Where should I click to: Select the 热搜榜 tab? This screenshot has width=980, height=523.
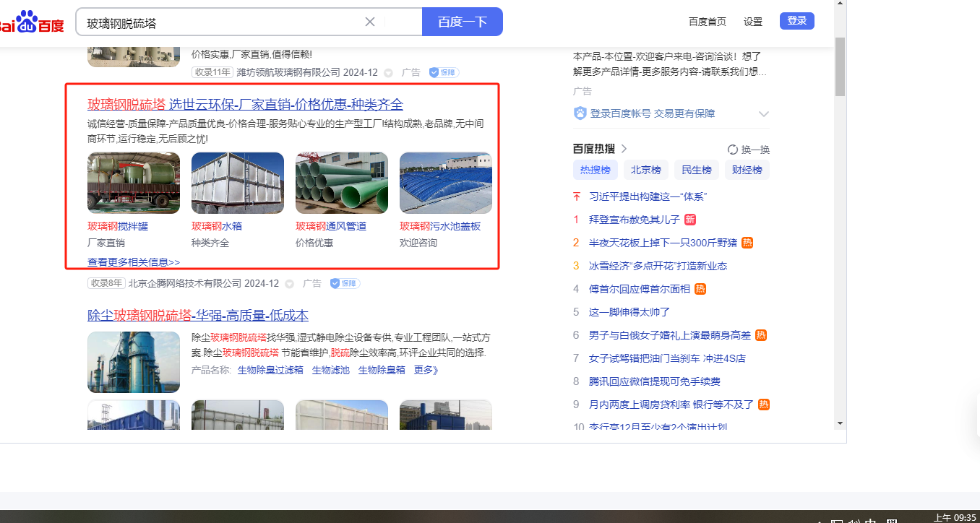pyautogui.click(x=596, y=170)
